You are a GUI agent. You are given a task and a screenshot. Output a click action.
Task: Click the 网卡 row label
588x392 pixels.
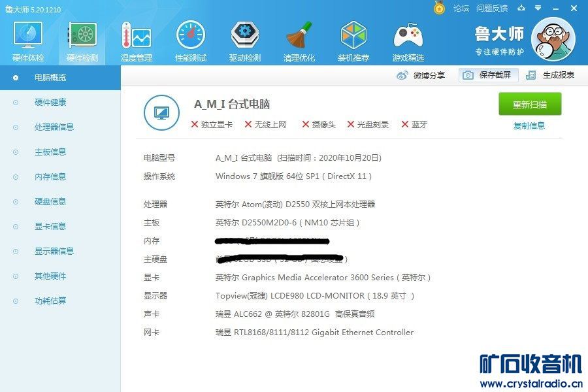coord(152,333)
